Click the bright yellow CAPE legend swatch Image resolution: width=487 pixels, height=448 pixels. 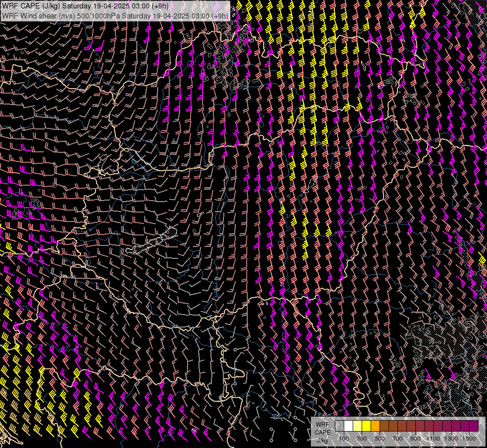pos(367,426)
